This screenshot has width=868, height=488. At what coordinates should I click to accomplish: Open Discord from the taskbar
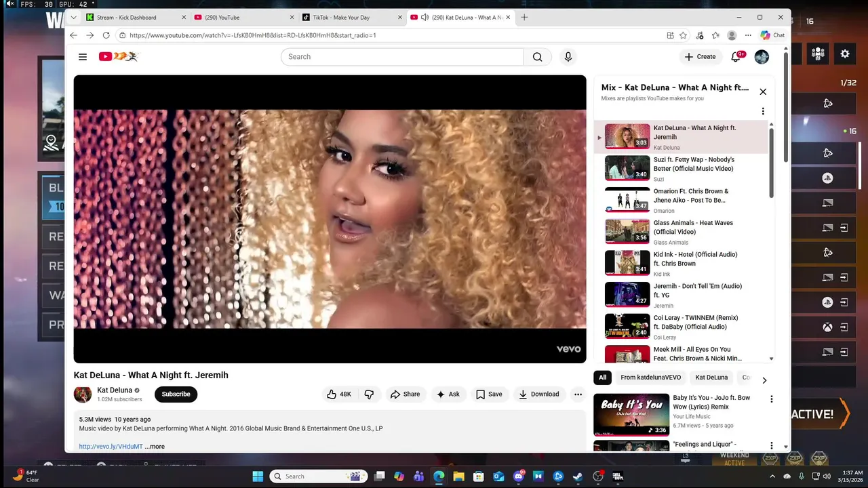click(519, 476)
